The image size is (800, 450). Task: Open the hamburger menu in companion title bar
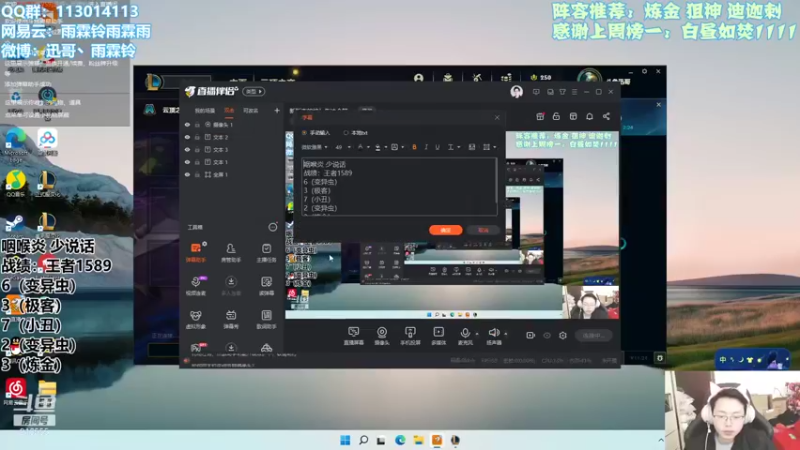pos(574,92)
